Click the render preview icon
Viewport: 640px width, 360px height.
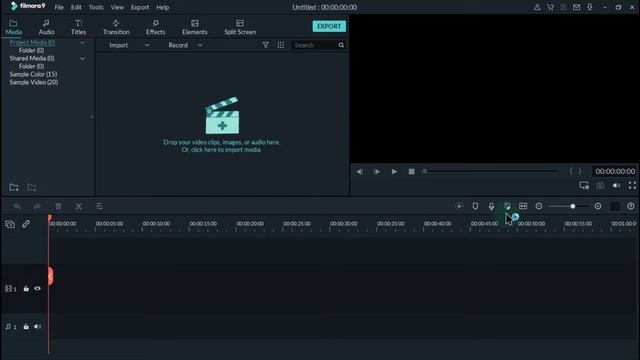(460, 206)
